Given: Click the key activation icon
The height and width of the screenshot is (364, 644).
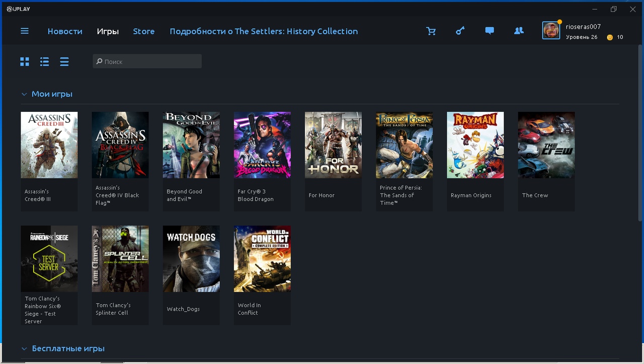Looking at the screenshot, I should click(460, 31).
